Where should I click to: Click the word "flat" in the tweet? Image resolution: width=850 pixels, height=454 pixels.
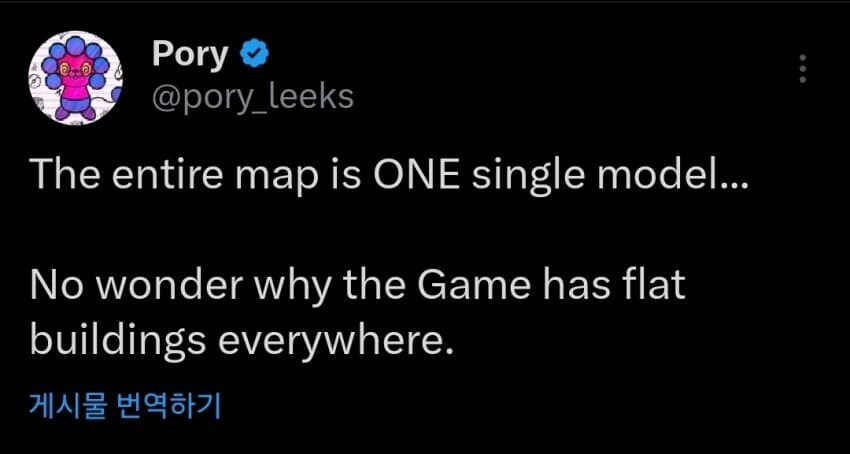tap(657, 288)
